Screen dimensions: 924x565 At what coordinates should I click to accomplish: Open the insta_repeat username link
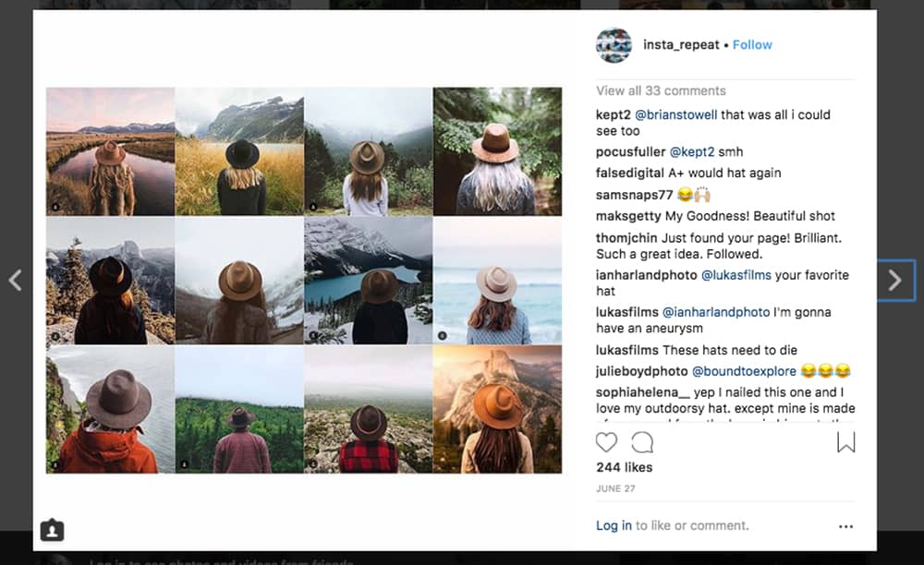(x=682, y=44)
